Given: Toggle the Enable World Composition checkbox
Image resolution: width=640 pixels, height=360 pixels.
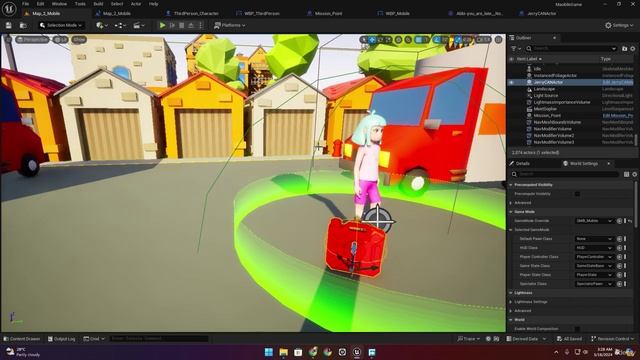Looking at the screenshot, I should coord(577,329).
